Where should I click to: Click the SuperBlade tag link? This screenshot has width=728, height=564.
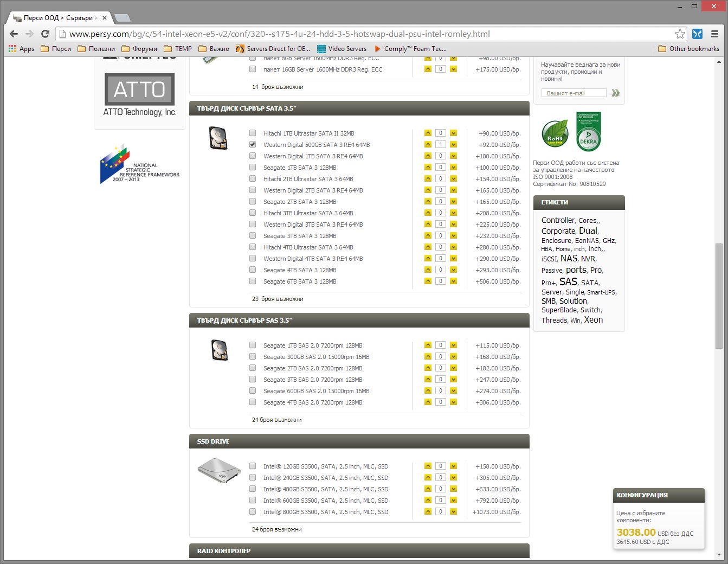pyautogui.click(x=559, y=310)
